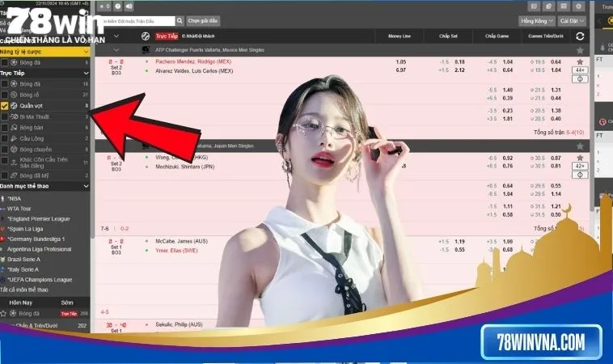
Task: Click the Cầu Lông badminton icon
Action: [x=14, y=138]
